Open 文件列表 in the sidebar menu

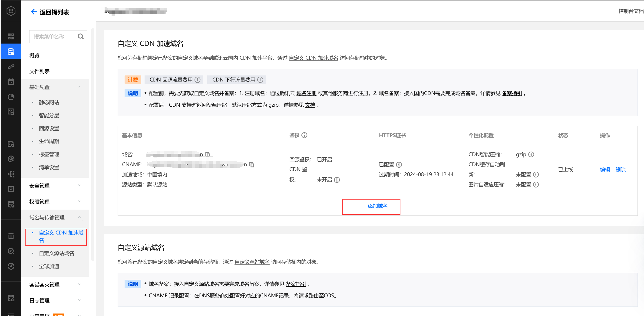click(x=40, y=71)
